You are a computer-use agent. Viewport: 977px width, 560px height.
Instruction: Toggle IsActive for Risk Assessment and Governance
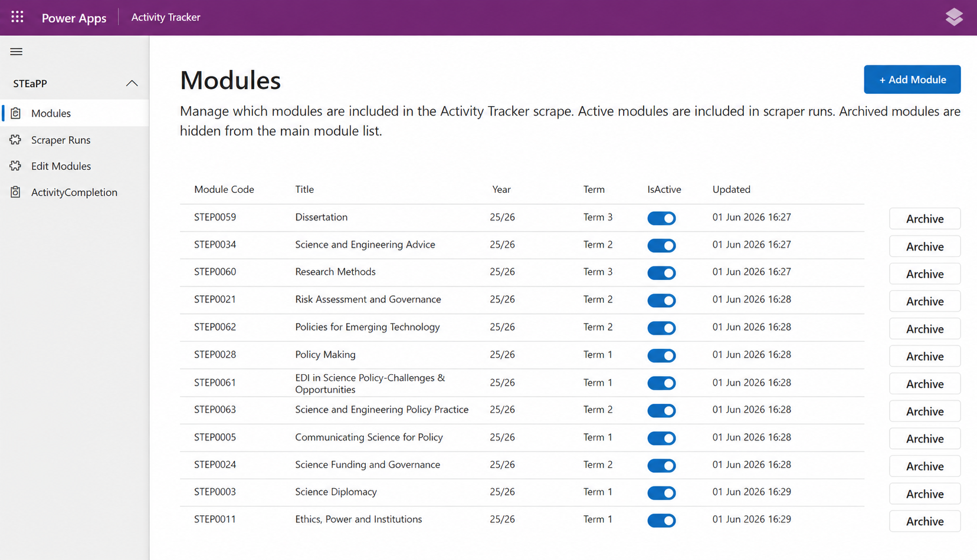click(x=661, y=301)
